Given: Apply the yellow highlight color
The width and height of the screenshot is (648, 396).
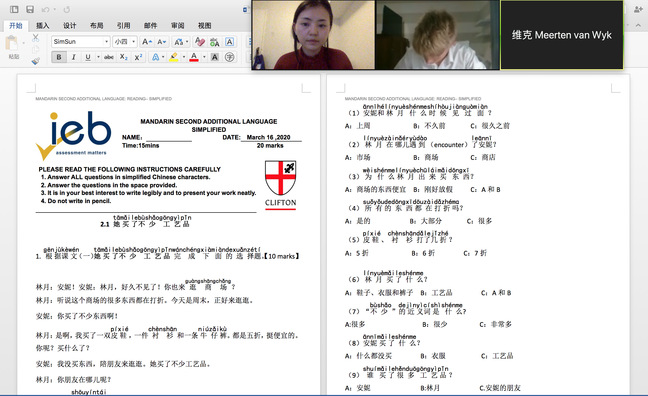Looking at the screenshot, I should tap(174, 57).
